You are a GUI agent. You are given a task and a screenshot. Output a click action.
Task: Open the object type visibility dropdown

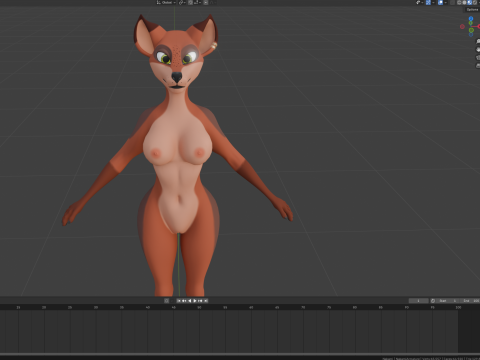[420, 2]
